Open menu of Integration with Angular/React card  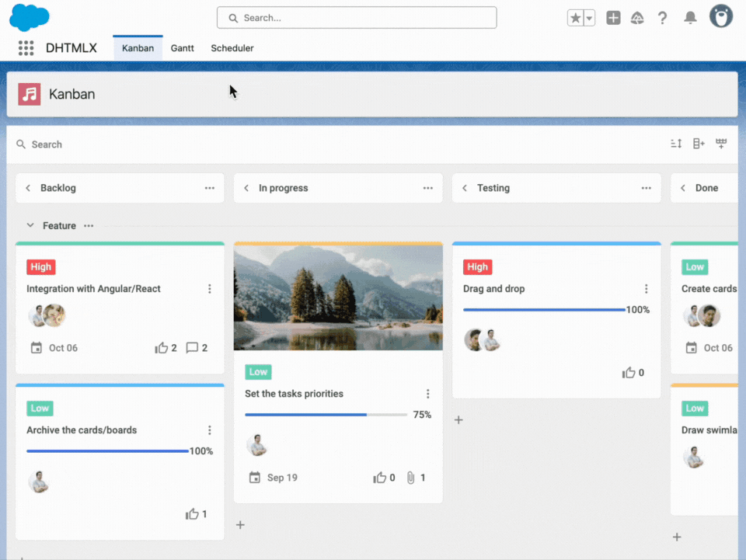(209, 289)
